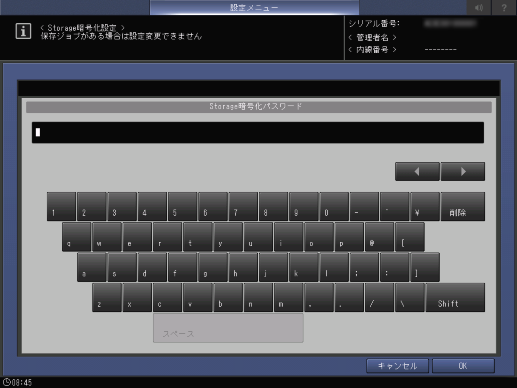Tap the semicolon key
The image size is (517, 388).
(365, 267)
